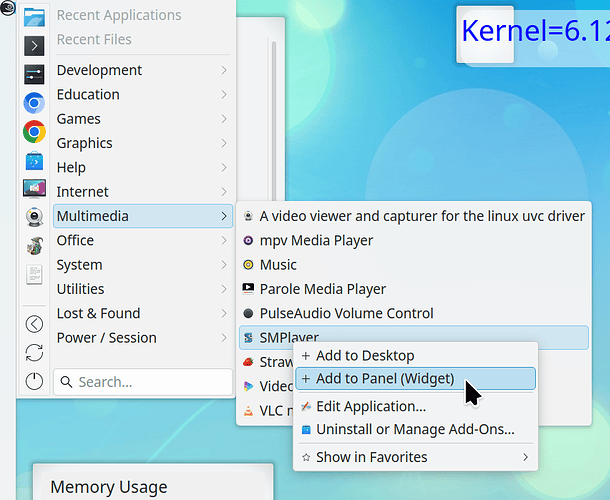The image size is (610, 500).
Task: Click the background window's vertical scrollbar
Action: 274,121
